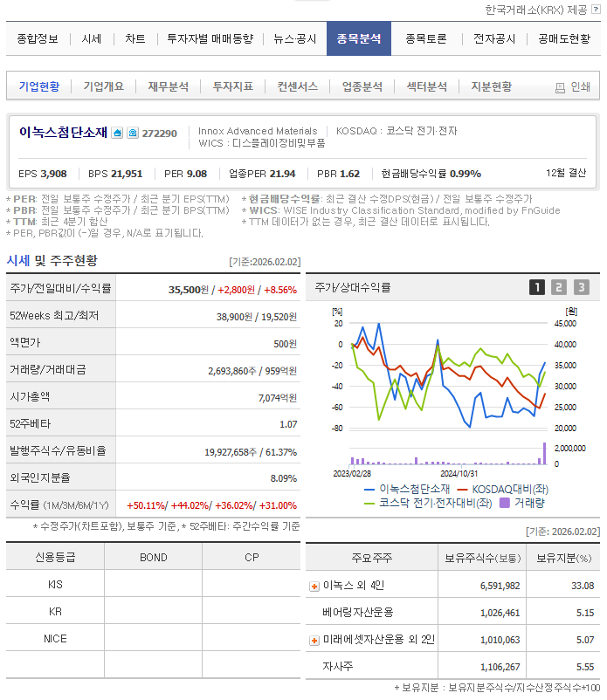Click the BOND column header
Viewport: 607px width, 700px height.
[x=153, y=558]
